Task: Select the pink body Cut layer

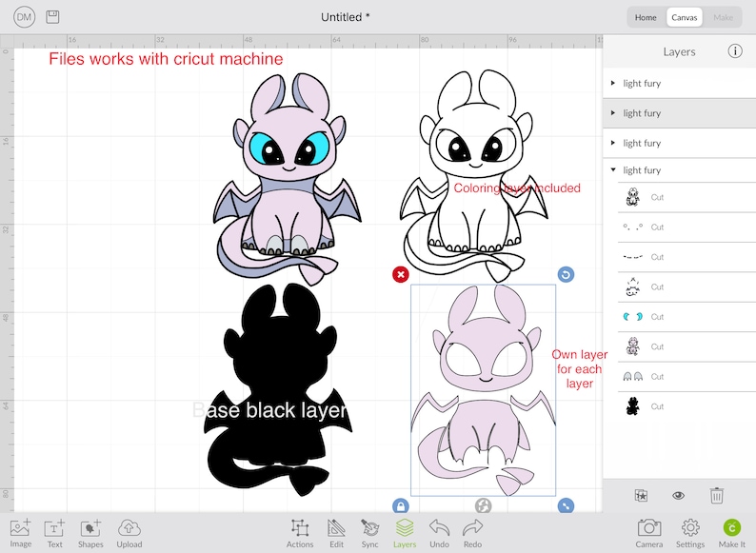Action: tap(686, 346)
